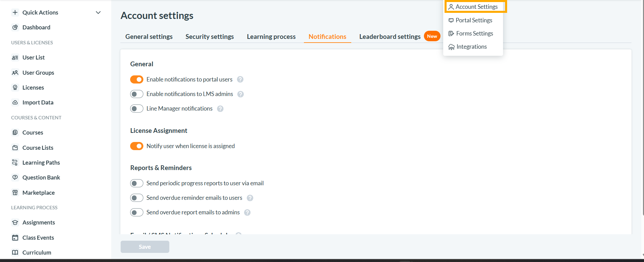This screenshot has width=644, height=262.
Task: Click the Save button
Action: point(145,247)
